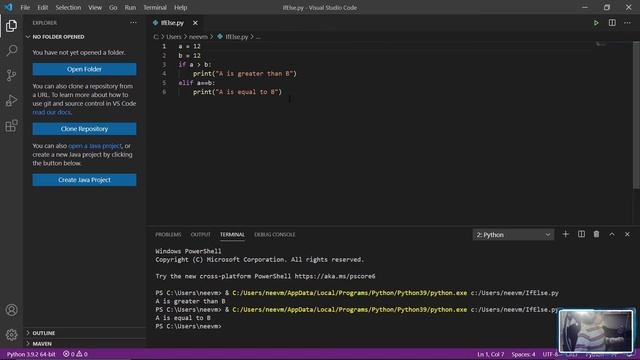Image resolution: width=640 pixels, height=360 pixels.
Task: Follow the open a Java project link
Action: click(x=95, y=146)
